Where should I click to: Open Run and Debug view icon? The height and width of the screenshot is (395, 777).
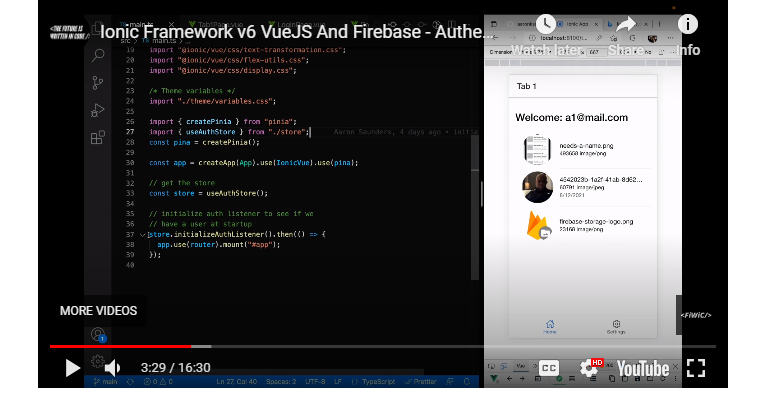click(98, 110)
